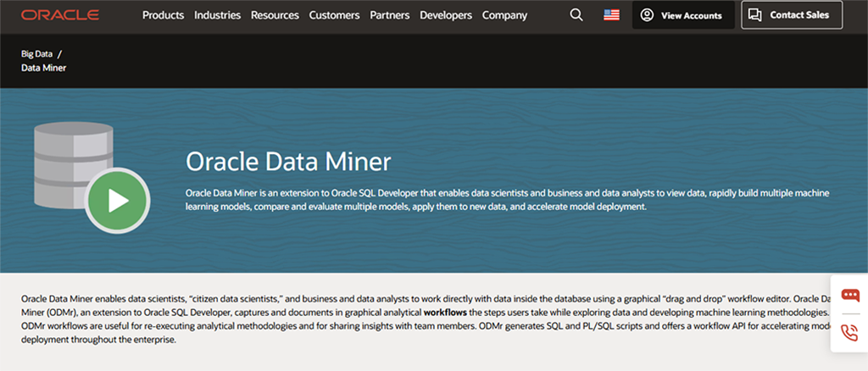
Task: Click the Oracle Data Miner heading
Action: [x=288, y=162]
